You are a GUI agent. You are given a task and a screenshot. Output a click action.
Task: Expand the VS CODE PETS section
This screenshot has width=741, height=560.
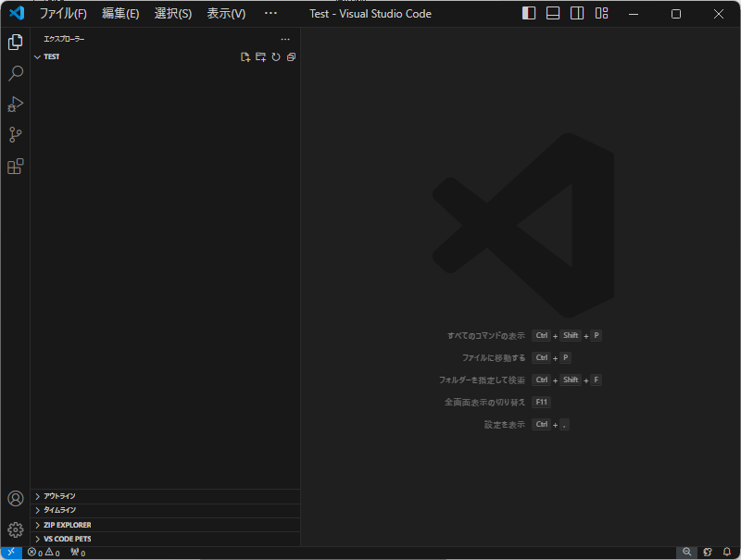[166, 540]
